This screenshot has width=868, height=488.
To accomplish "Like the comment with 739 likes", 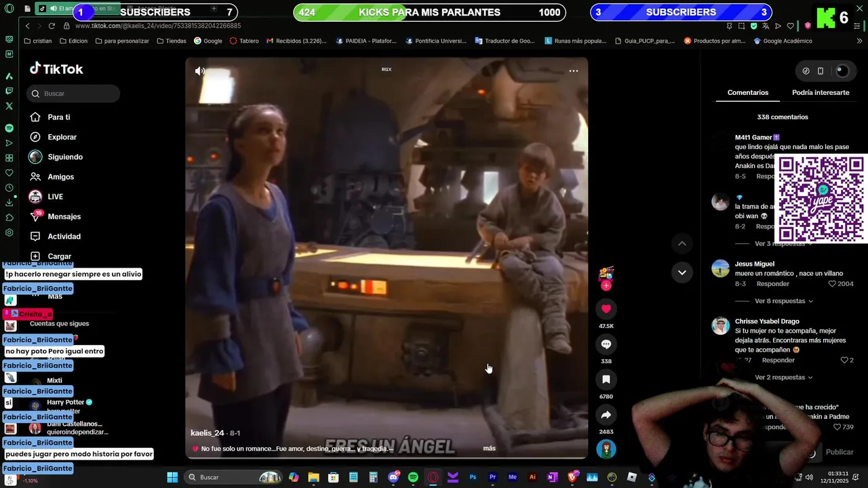I will 837,427.
